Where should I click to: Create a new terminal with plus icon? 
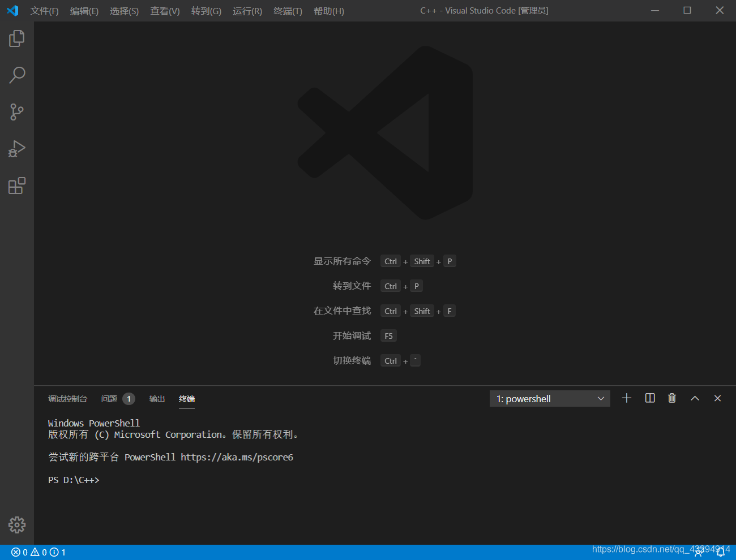point(627,398)
